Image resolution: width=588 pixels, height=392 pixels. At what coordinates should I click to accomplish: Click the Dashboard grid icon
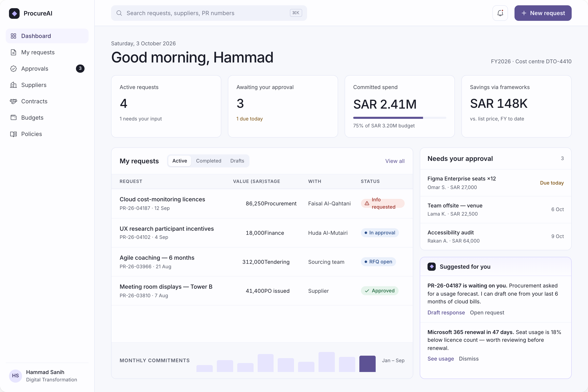click(x=13, y=36)
